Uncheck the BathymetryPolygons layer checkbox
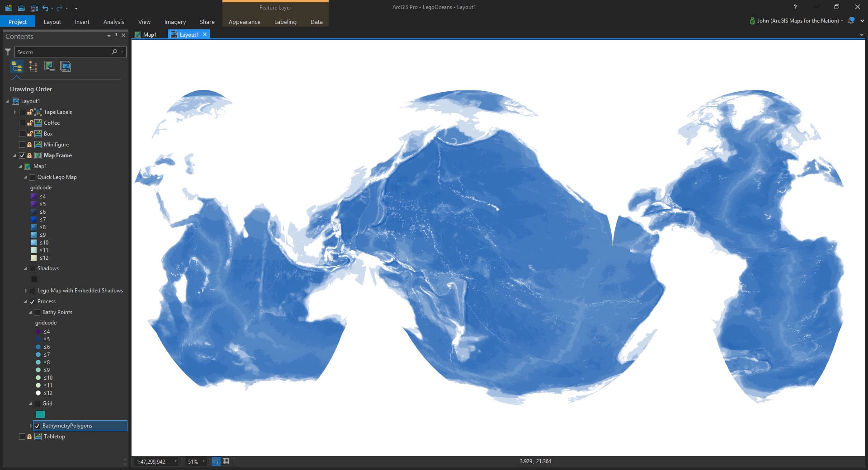Screen dimensions: 868x470 (x=37, y=426)
